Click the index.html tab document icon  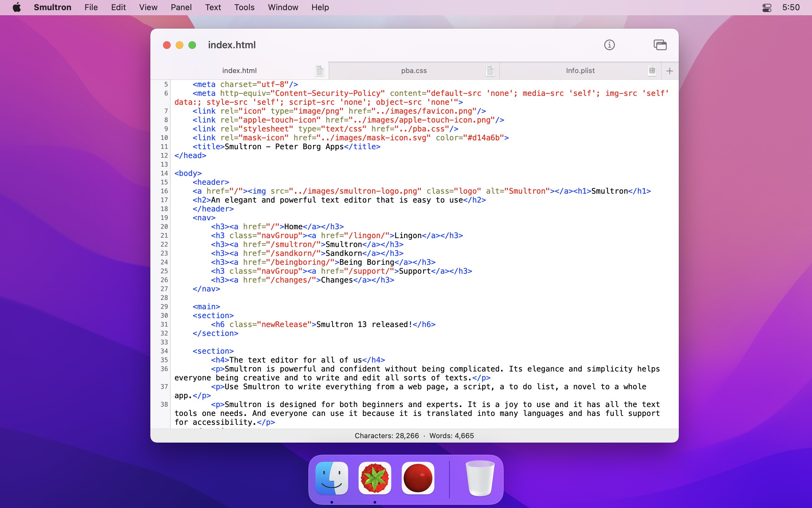pyautogui.click(x=319, y=70)
